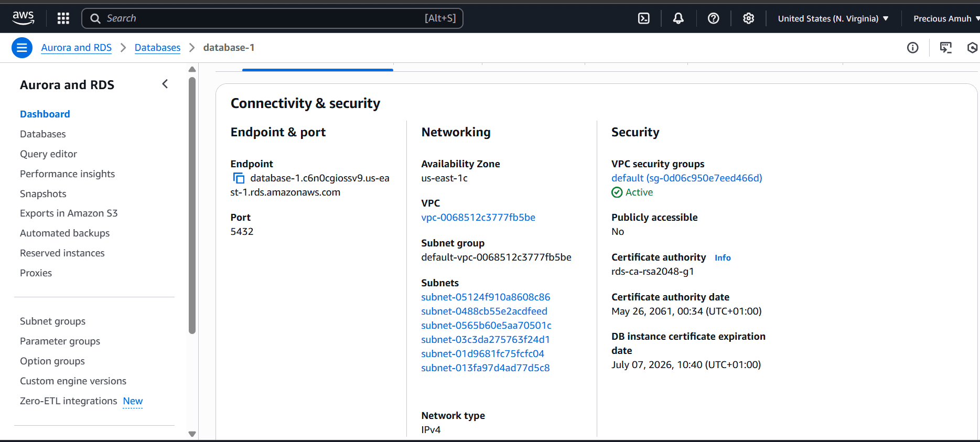Viewport: 980px width, 442px height.
Task: Open Zero-ETL integrations in the sidebar
Action: [68, 401]
